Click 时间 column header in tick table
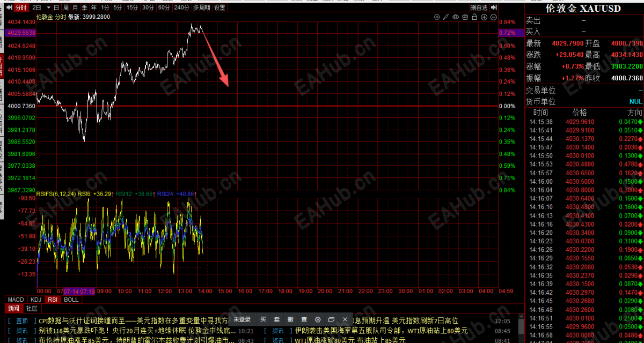644x343 pixels. pyautogui.click(x=540, y=113)
